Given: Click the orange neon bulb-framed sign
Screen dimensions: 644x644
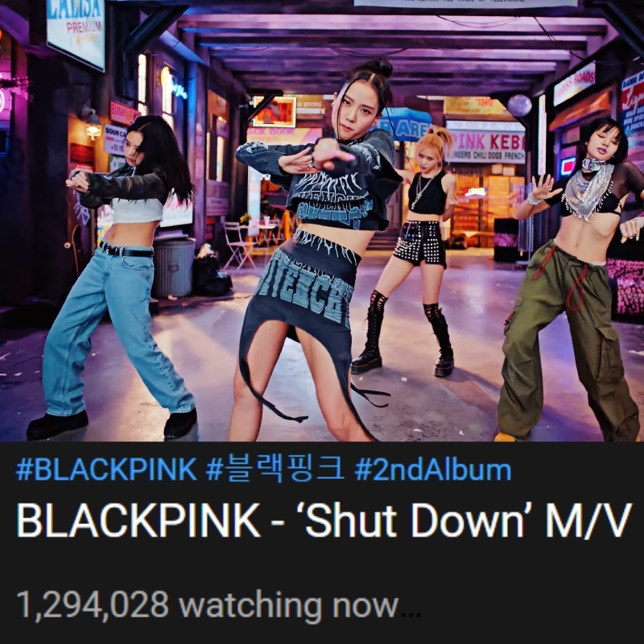Looking at the screenshot, I should pyautogui.click(x=275, y=111).
